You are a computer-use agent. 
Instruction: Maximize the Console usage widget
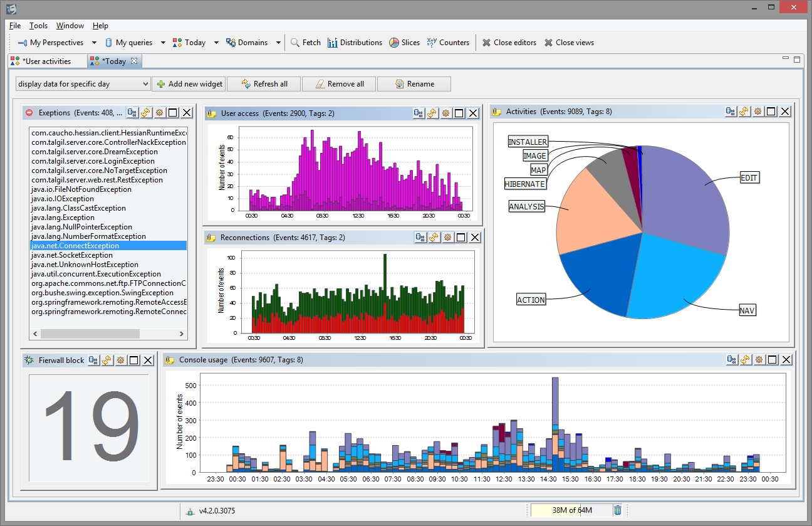[773, 360]
